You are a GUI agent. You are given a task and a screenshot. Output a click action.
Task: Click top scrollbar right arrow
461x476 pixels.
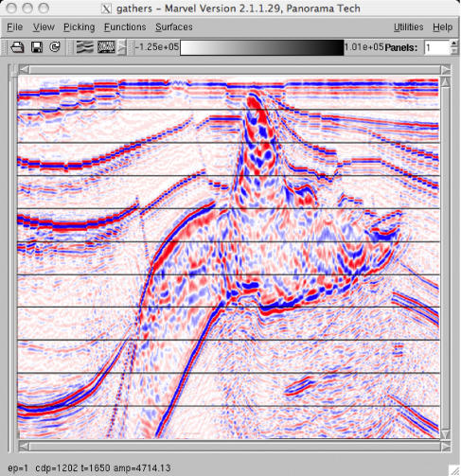coord(445,70)
